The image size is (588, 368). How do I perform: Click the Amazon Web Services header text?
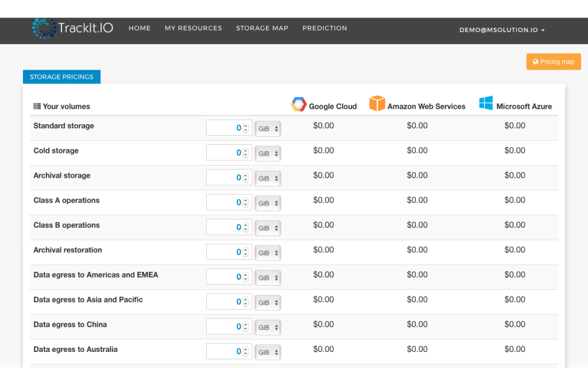pyautogui.click(x=426, y=106)
